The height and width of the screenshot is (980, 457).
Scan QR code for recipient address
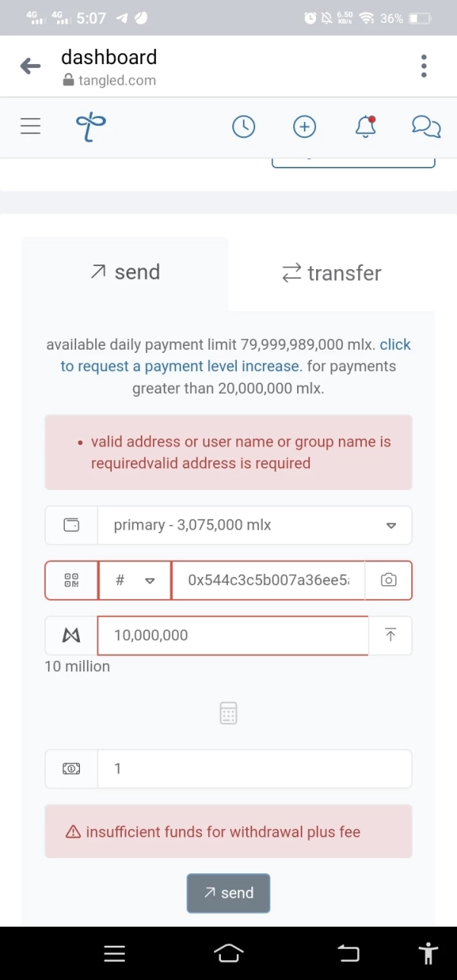(x=72, y=581)
